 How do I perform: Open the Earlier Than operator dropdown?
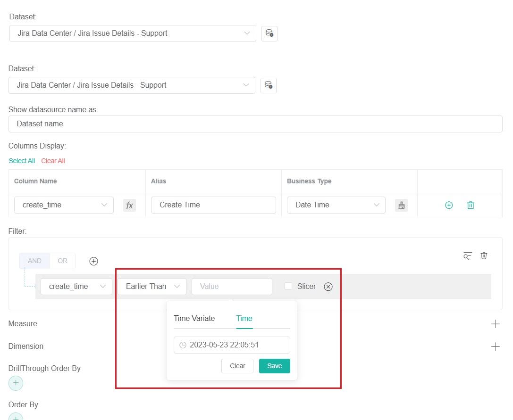coord(152,287)
